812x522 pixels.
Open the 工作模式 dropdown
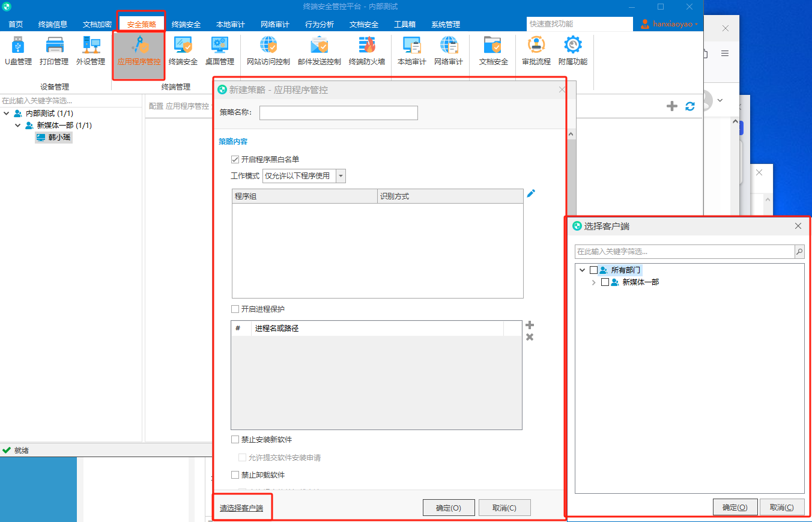[341, 176]
